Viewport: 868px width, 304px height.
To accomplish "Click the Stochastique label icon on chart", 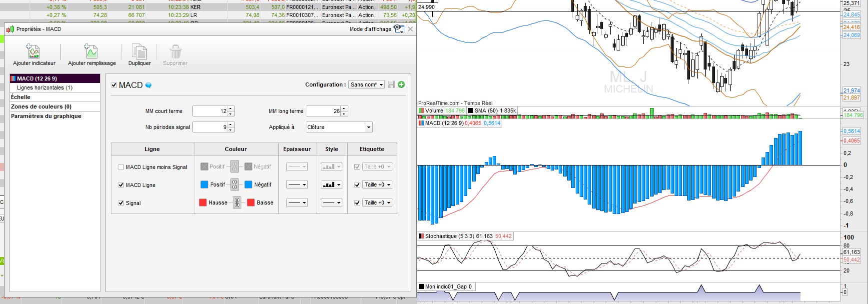I will click(421, 236).
